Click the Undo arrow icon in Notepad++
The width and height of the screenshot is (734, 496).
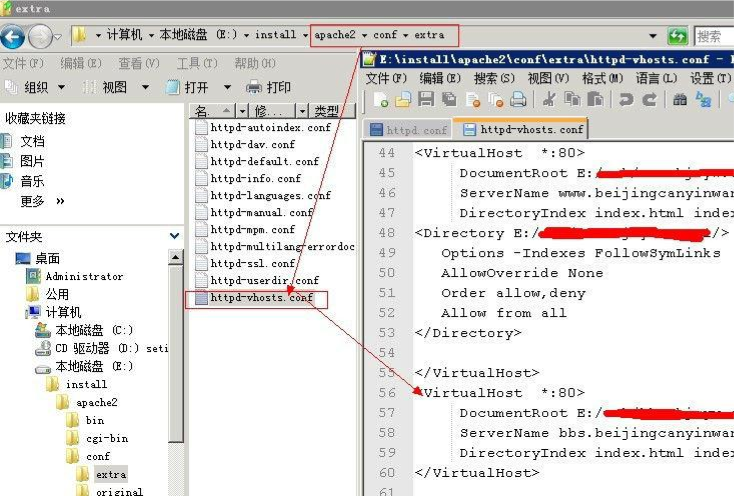(x=625, y=99)
